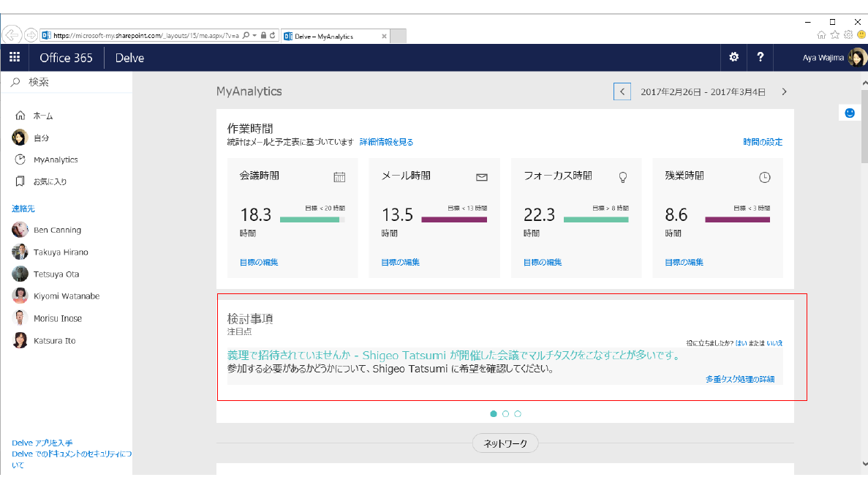
Task: Click the home icon beside ホーム
Action: 20,115
